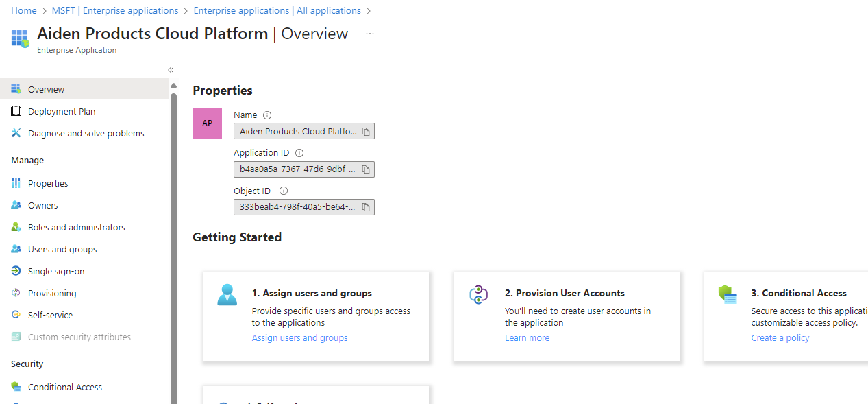
Task: Copy the Name field value
Action: tap(366, 132)
